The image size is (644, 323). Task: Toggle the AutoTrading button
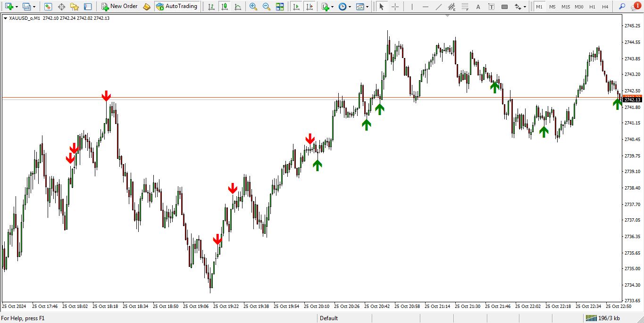point(176,7)
